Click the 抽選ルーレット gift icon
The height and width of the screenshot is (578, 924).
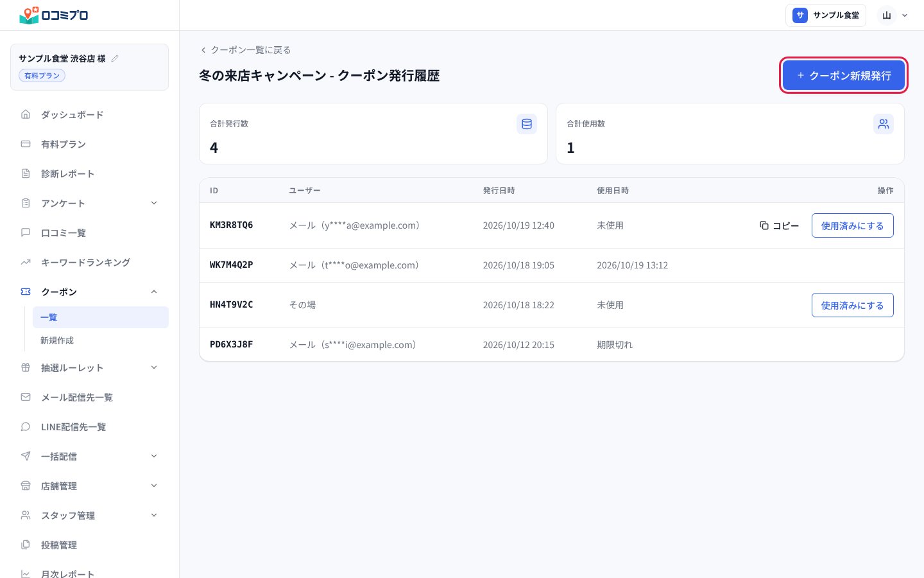26,367
